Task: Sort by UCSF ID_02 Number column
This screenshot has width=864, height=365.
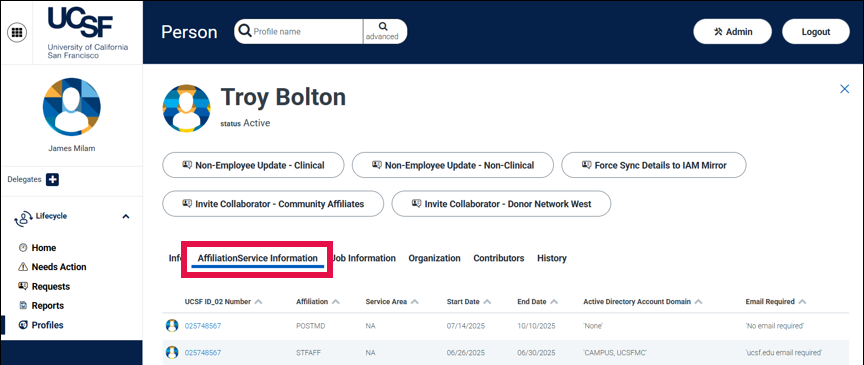Action: coord(223,302)
